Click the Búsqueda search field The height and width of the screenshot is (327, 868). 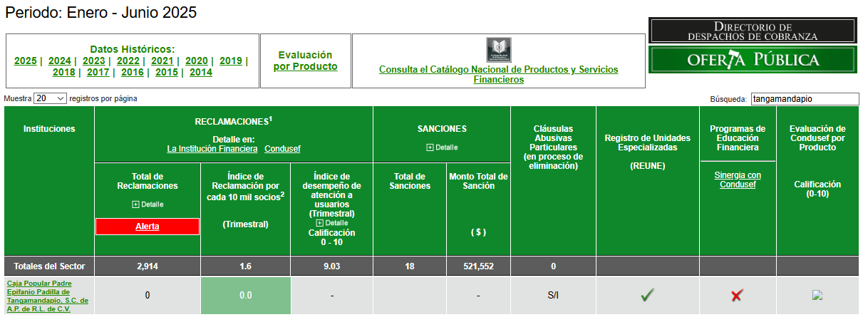tap(805, 99)
